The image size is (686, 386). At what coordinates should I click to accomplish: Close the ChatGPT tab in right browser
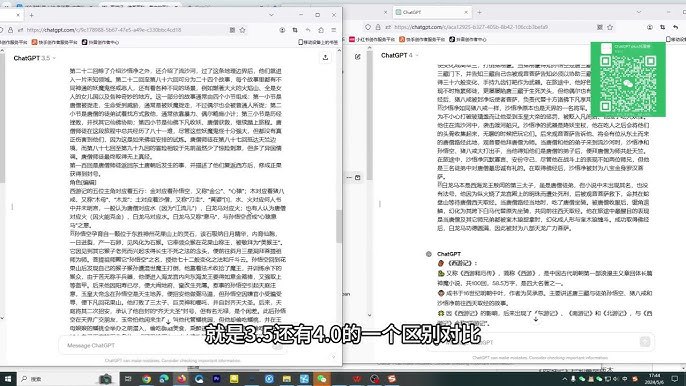pos(466,12)
